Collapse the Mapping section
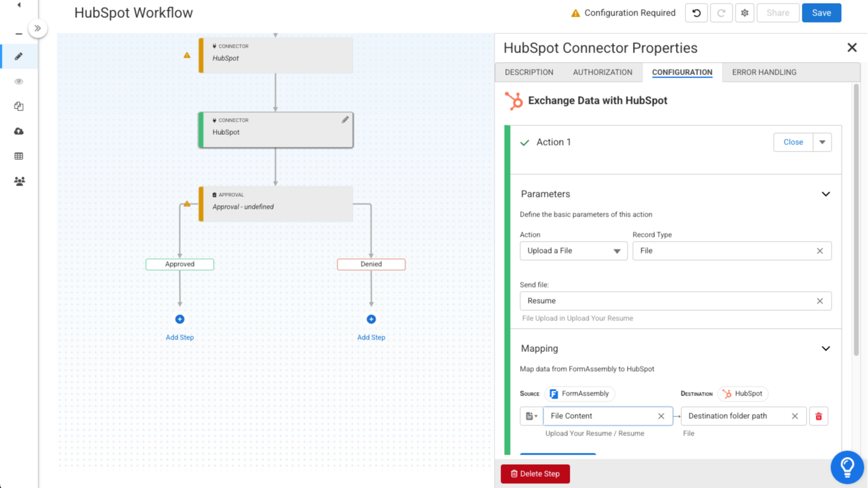868x488 pixels. 826,349
